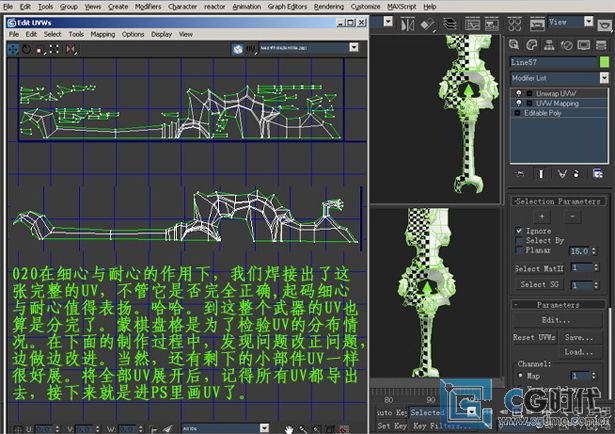Open the Curve Editor icon
The width and height of the screenshot is (615, 434).
(x=472, y=25)
